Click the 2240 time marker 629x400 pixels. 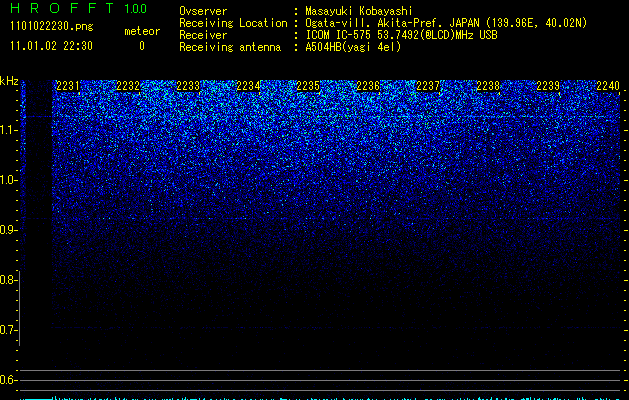point(608,86)
